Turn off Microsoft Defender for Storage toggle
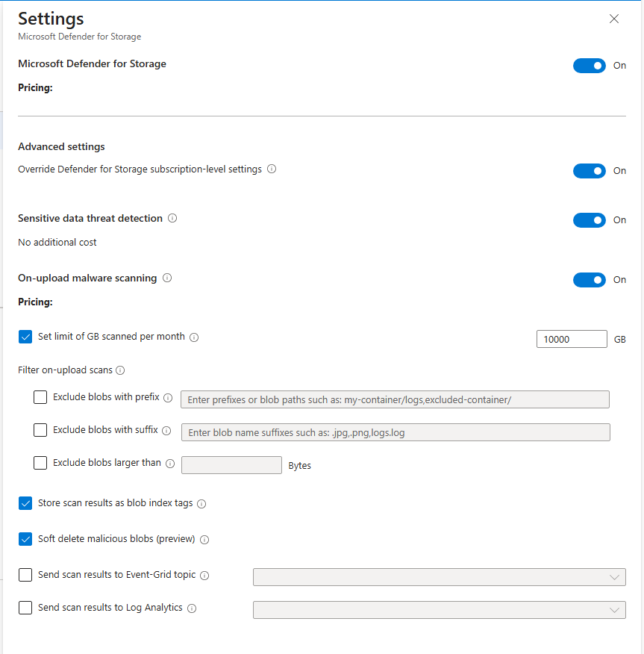 (x=589, y=66)
